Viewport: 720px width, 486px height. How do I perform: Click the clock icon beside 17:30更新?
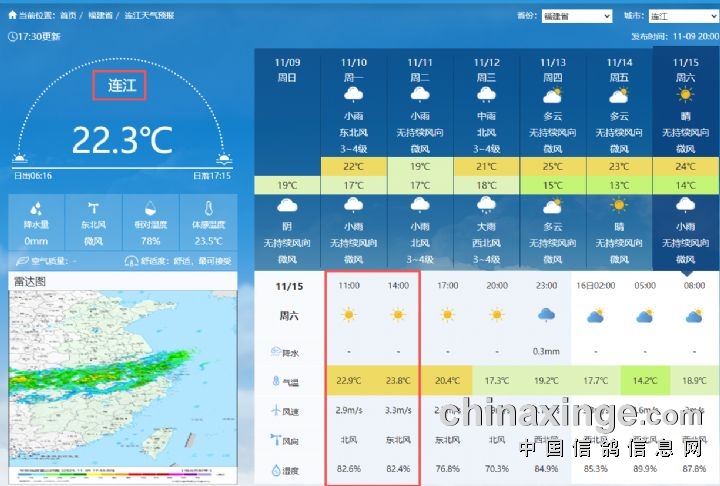[x=13, y=36]
